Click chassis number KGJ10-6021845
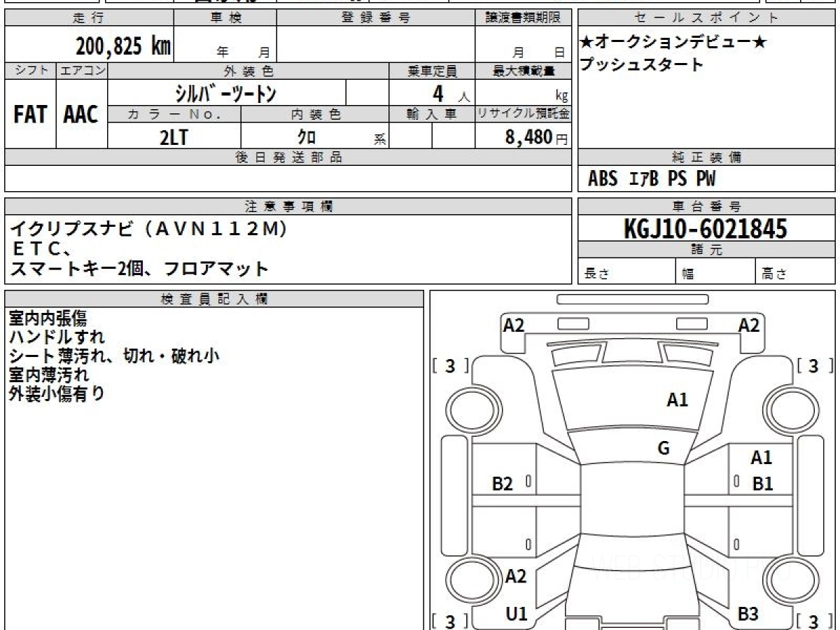This screenshot has height=630, width=840. 705,229
